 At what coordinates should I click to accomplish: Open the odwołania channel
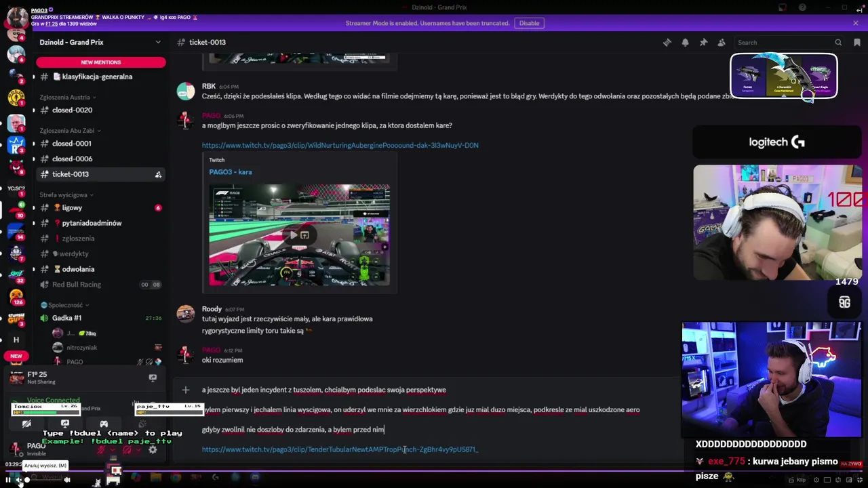pos(100,269)
